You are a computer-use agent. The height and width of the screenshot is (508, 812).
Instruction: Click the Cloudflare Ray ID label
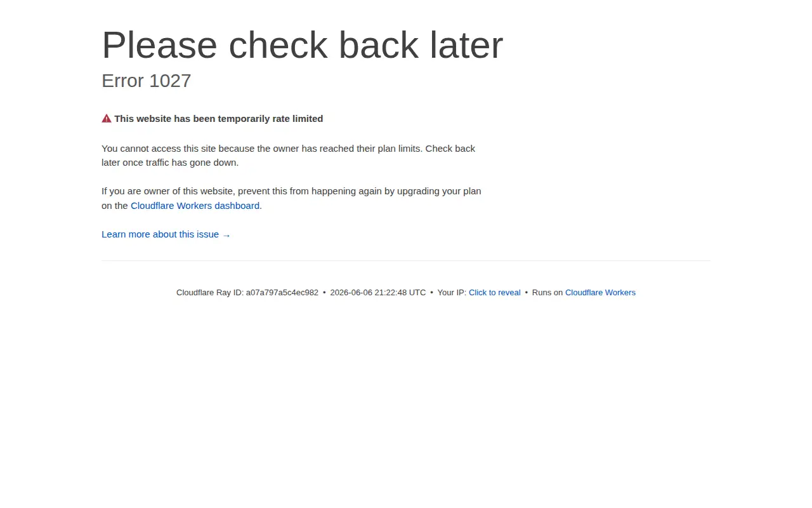click(210, 293)
